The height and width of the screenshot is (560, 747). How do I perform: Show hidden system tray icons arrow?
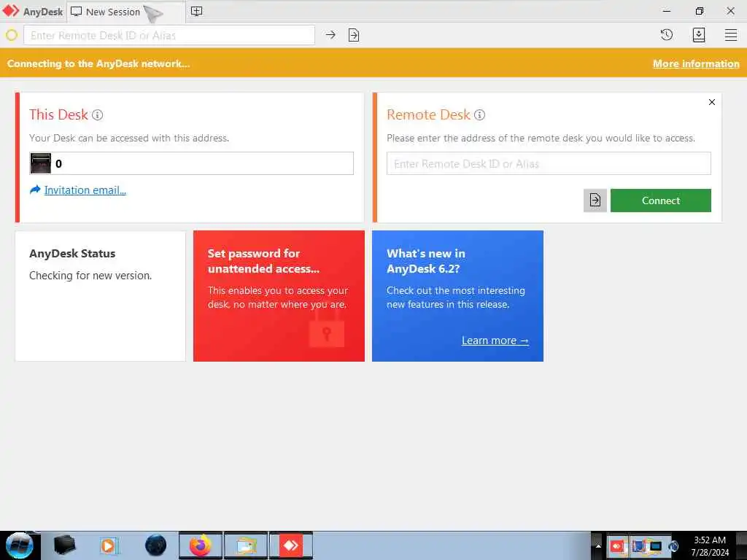[598, 546]
